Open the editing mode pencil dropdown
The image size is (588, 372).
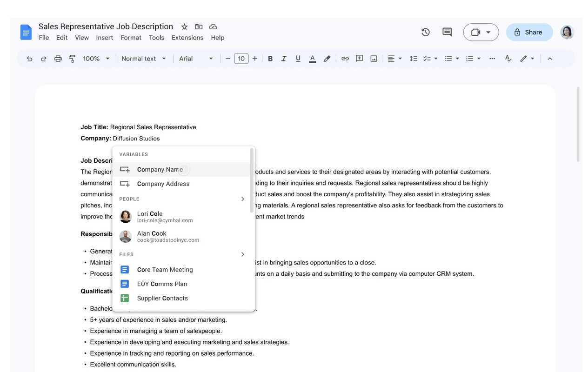tap(527, 59)
